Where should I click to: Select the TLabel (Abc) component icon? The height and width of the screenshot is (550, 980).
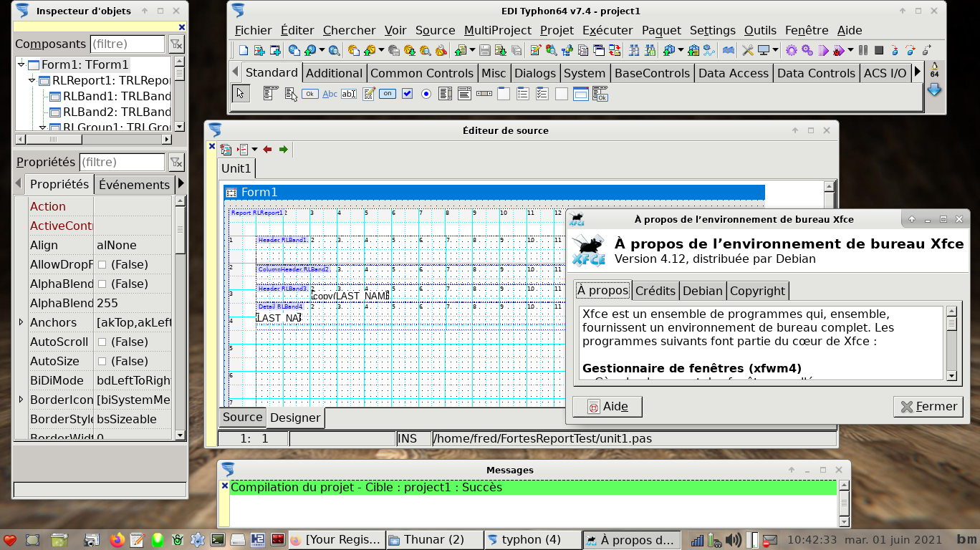click(330, 94)
